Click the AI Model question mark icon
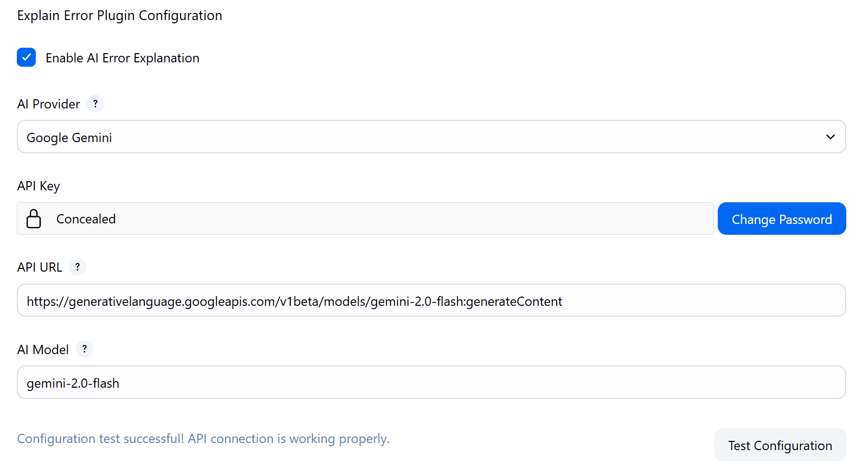868x475 pixels. click(x=85, y=349)
